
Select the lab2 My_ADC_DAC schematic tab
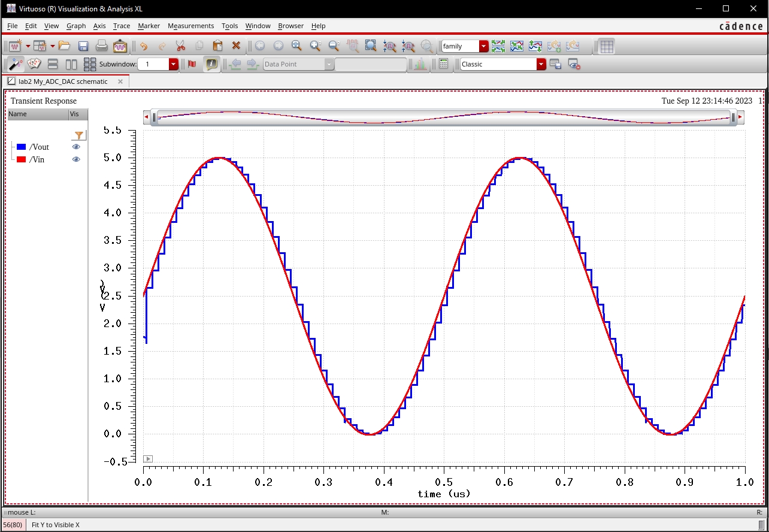coord(63,81)
